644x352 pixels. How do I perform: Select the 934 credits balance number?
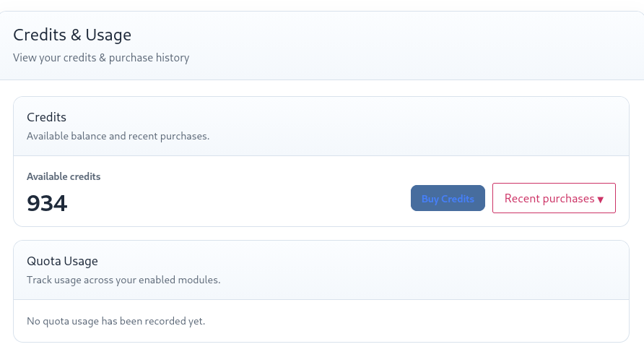point(47,203)
